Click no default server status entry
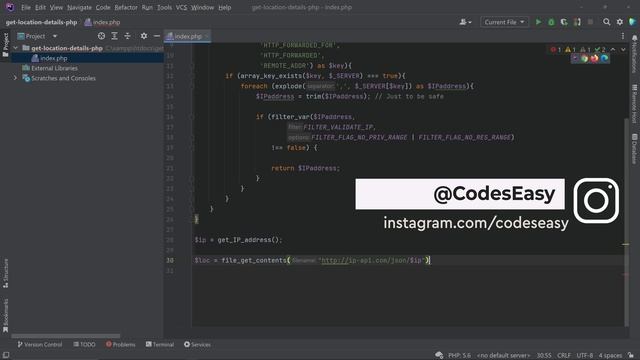 click(x=503, y=356)
